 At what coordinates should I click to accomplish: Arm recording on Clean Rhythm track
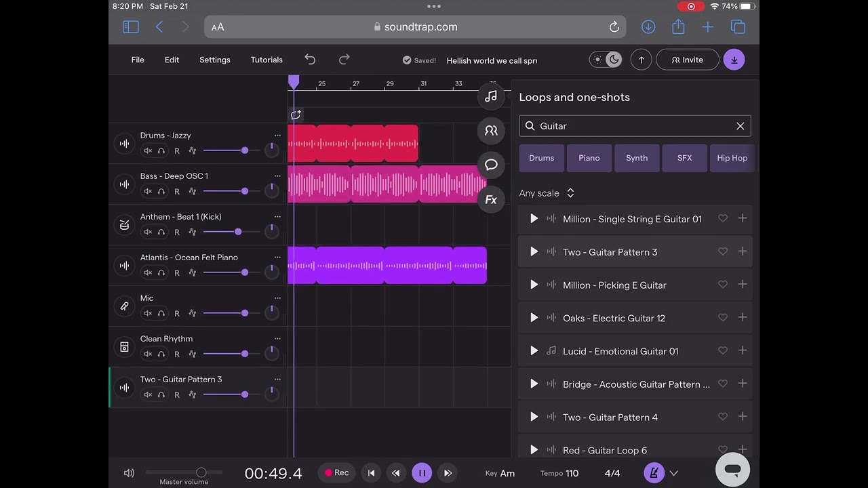[x=177, y=354]
